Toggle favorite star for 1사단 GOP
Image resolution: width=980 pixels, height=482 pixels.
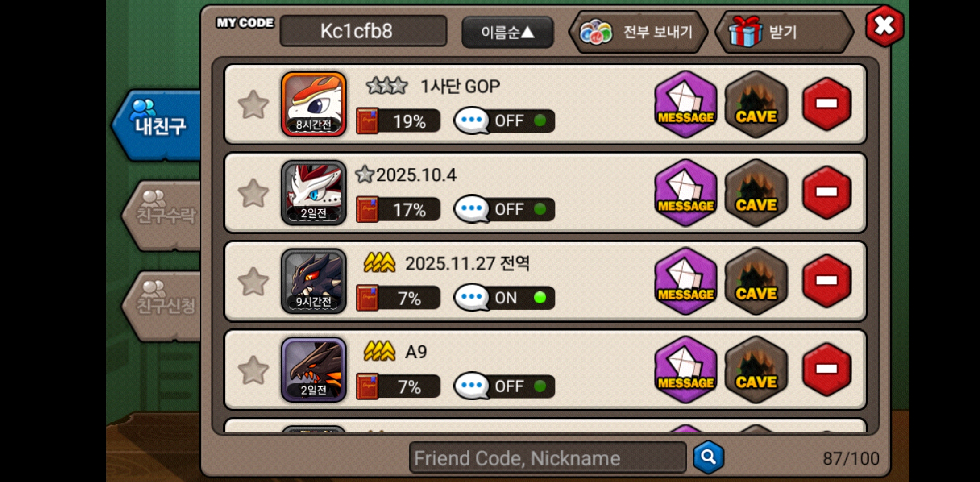(x=253, y=105)
